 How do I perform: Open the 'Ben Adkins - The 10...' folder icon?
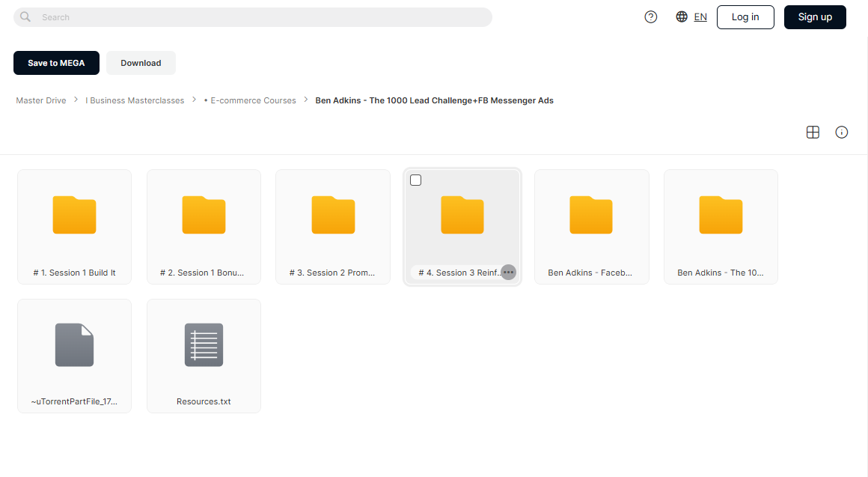tap(721, 215)
